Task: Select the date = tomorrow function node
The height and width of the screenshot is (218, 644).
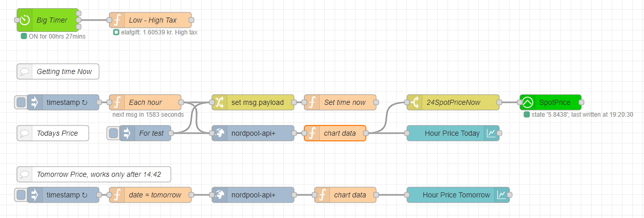Action: pyautogui.click(x=155, y=195)
